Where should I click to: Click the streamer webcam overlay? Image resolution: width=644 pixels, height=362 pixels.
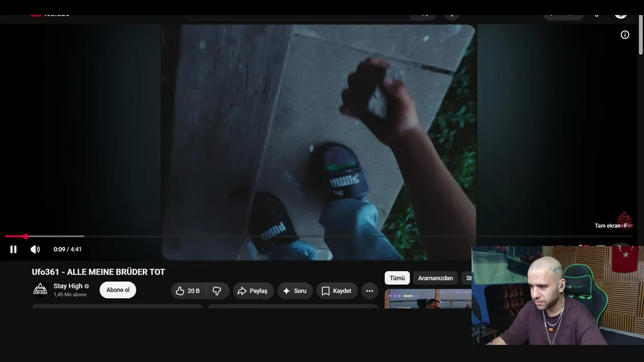pos(557,295)
